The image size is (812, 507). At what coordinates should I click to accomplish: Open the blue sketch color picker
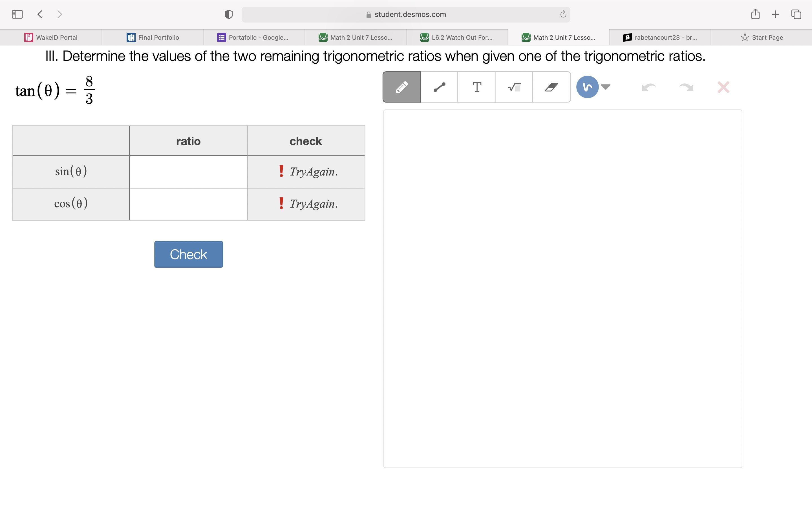pos(587,87)
